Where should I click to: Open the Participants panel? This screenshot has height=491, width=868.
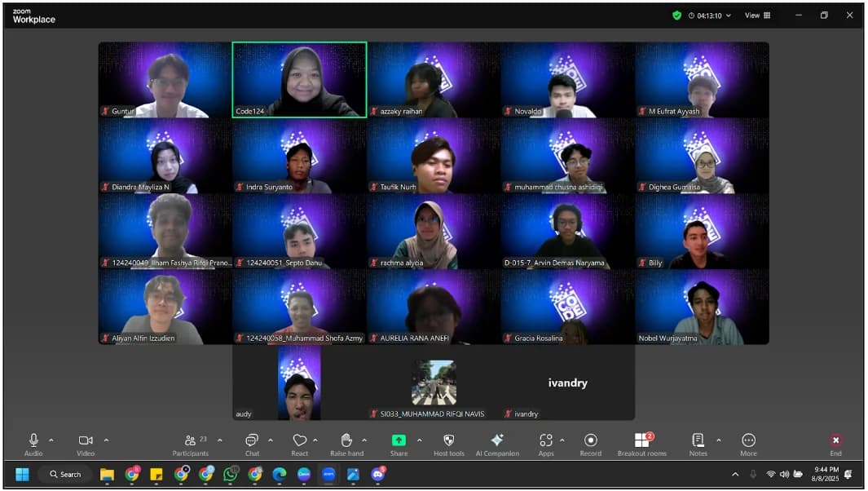pos(191,440)
